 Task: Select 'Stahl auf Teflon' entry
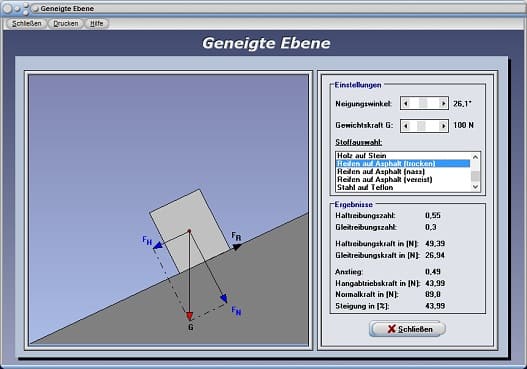403,188
